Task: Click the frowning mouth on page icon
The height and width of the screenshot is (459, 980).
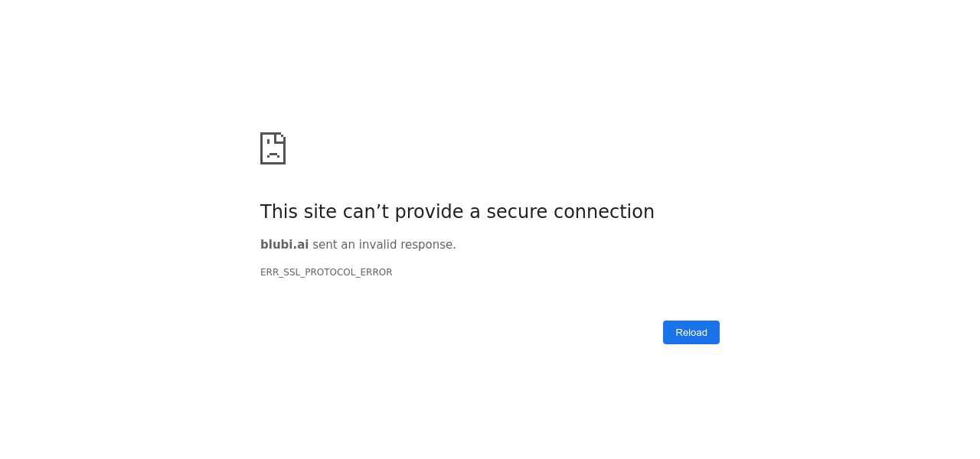Action: [273, 155]
